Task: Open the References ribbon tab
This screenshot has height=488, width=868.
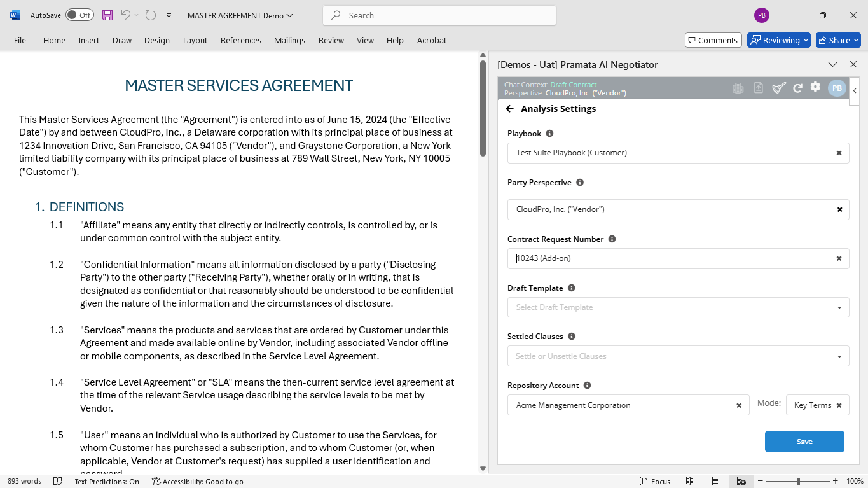Action: [x=241, y=40]
